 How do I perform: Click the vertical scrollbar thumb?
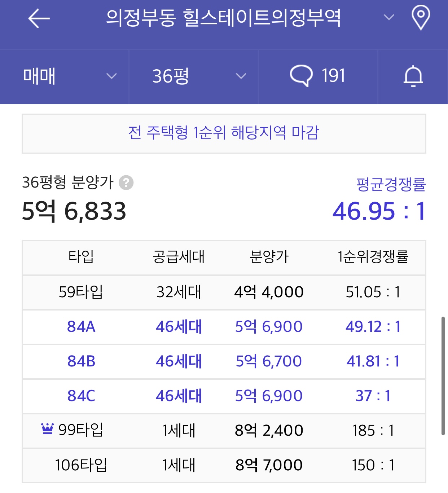point(443,376)
